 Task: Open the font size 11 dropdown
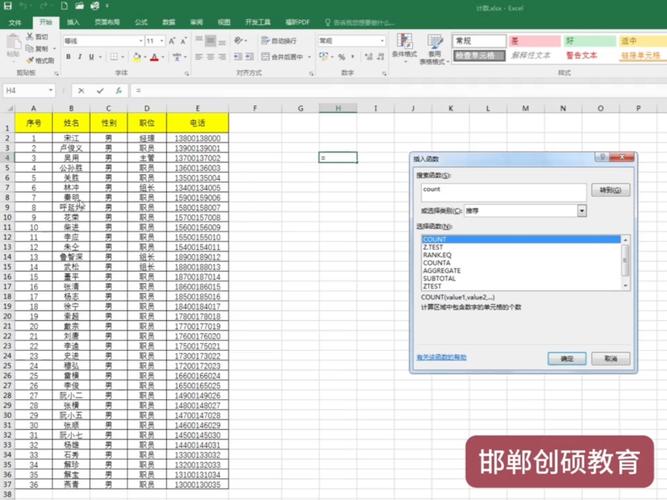click(162, 41)
